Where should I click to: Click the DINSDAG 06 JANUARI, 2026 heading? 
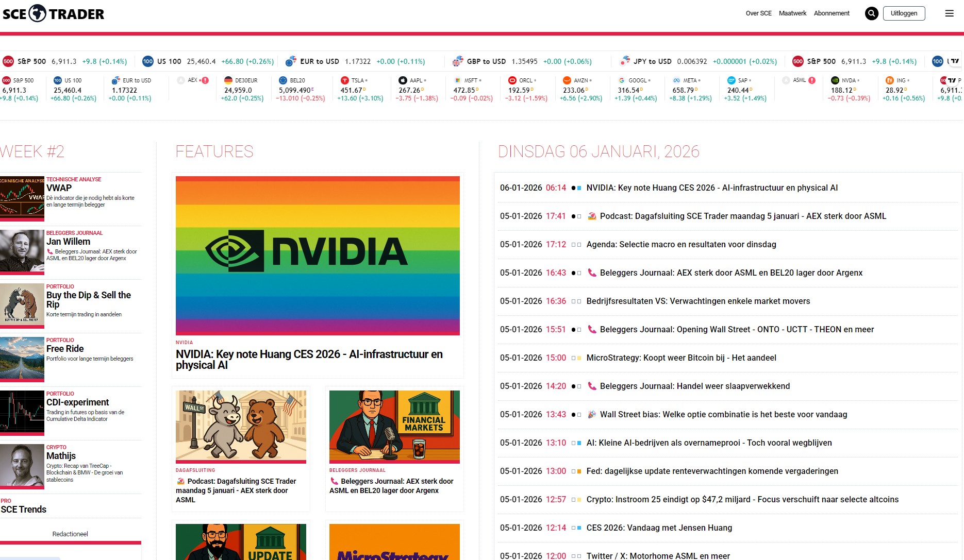click(x=599, y=151)
